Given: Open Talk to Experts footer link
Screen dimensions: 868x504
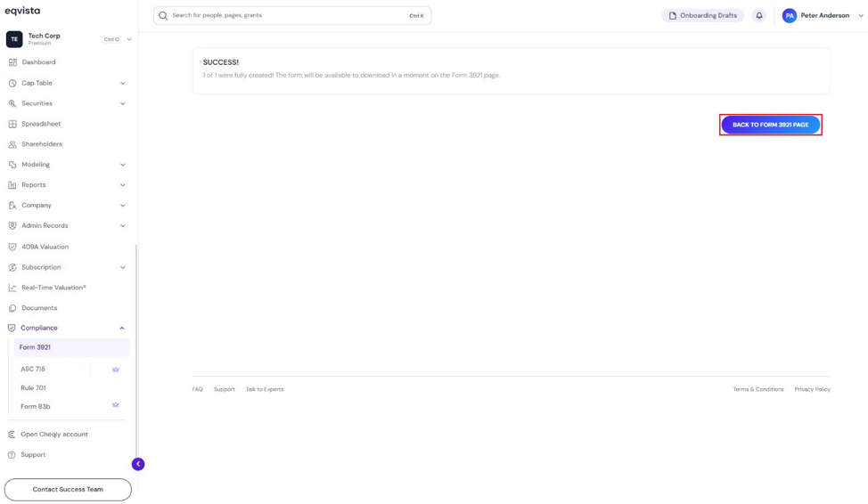Looking at the screenshot, I should tap(265, 389).
